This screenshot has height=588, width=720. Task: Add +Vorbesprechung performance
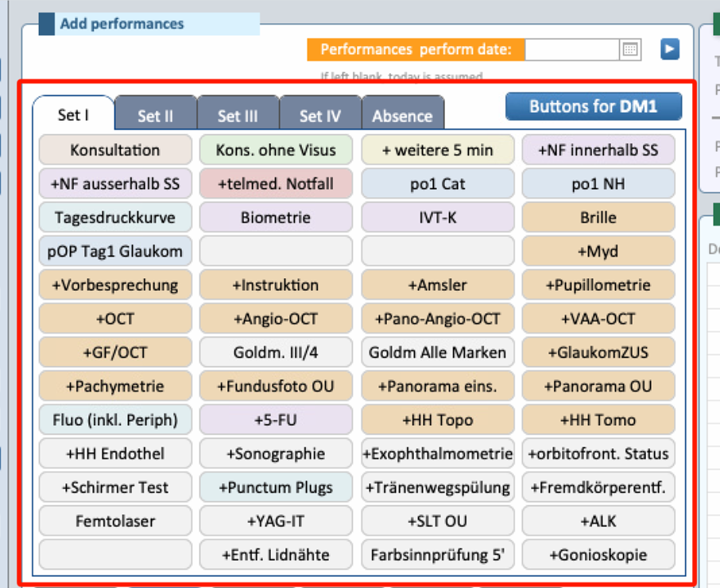coord(115,285)
